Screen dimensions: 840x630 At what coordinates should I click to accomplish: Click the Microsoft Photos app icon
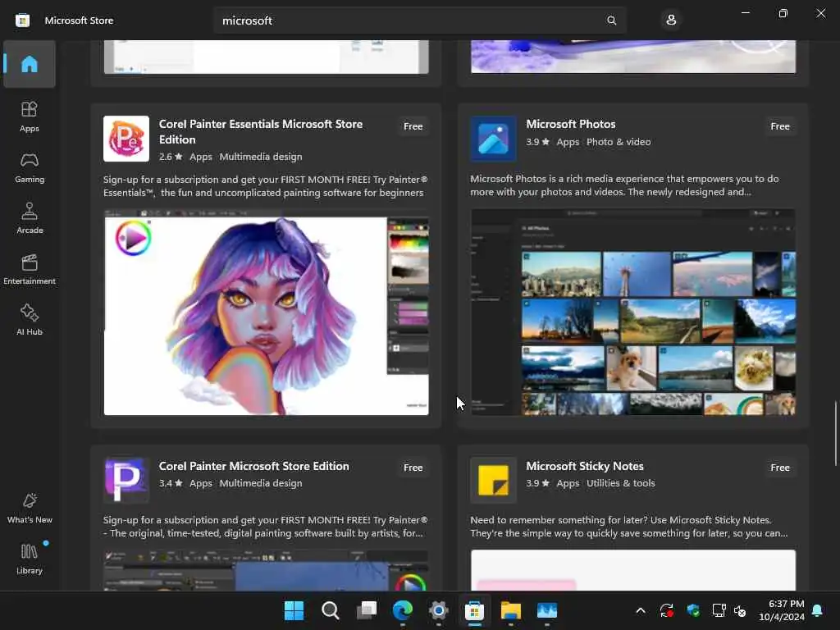click(493, 139)
